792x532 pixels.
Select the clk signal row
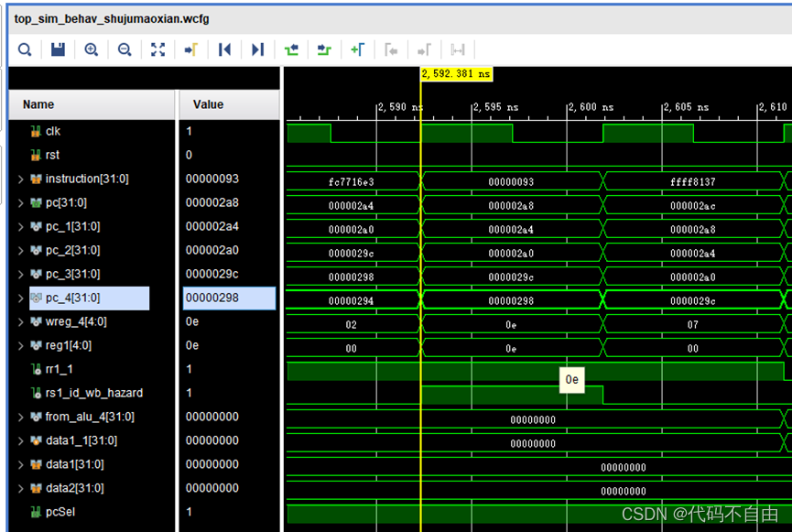[52, 132]
